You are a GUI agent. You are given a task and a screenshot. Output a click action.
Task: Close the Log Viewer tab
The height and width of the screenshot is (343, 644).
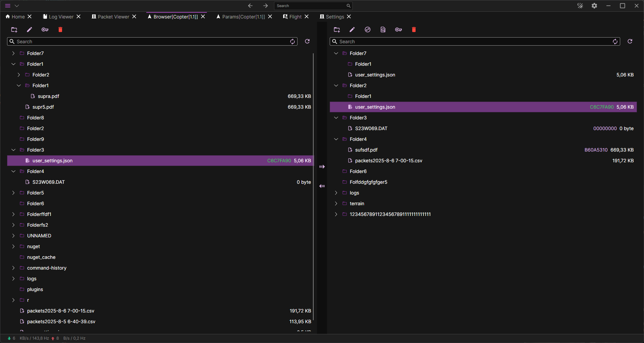point(78,17)
